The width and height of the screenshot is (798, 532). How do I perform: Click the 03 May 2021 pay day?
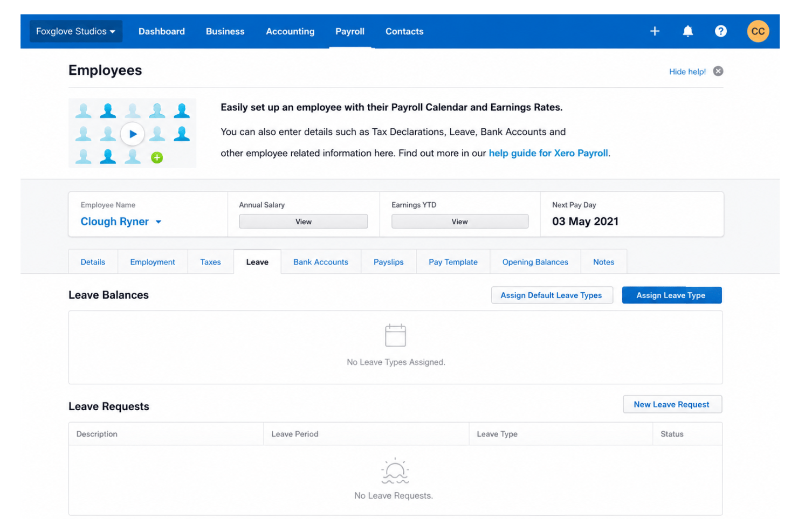[585, 222]
